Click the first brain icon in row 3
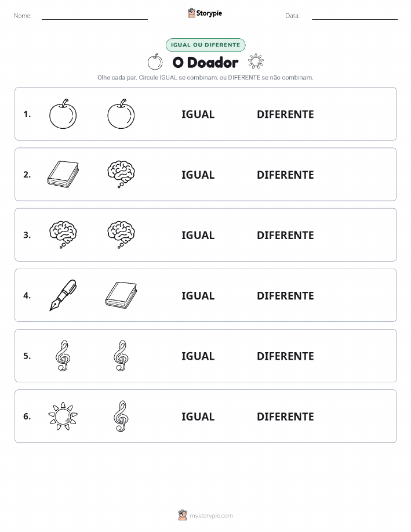Viewport: 411px width, 532px height. (63, 235)
